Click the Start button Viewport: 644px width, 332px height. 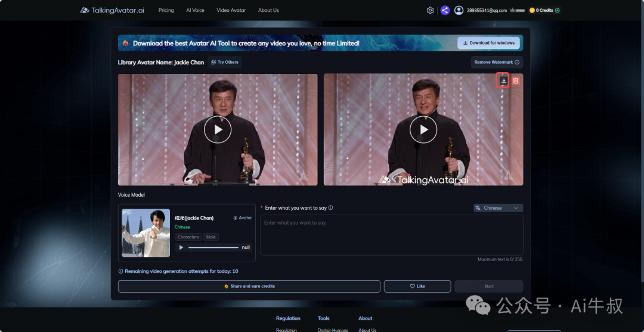coord(489,287)
